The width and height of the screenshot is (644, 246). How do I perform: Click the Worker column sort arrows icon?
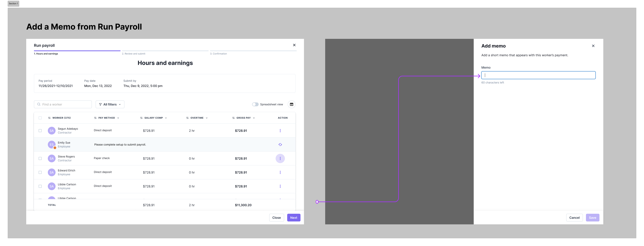pos(49,118)
